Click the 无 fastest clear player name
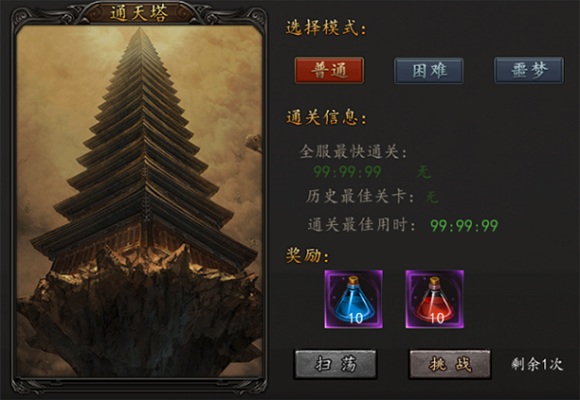The height and width of the screenshot is (400, 580). [x=424, y=172]
